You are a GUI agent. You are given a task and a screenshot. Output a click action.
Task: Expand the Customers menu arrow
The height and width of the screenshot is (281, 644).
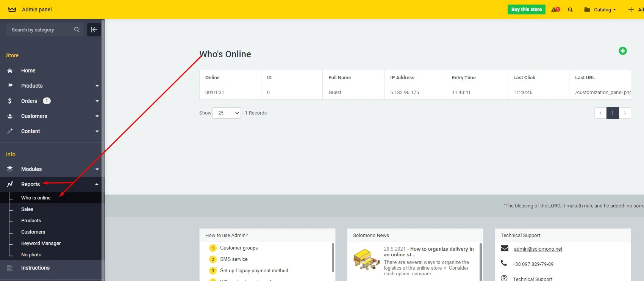(97, 116)
